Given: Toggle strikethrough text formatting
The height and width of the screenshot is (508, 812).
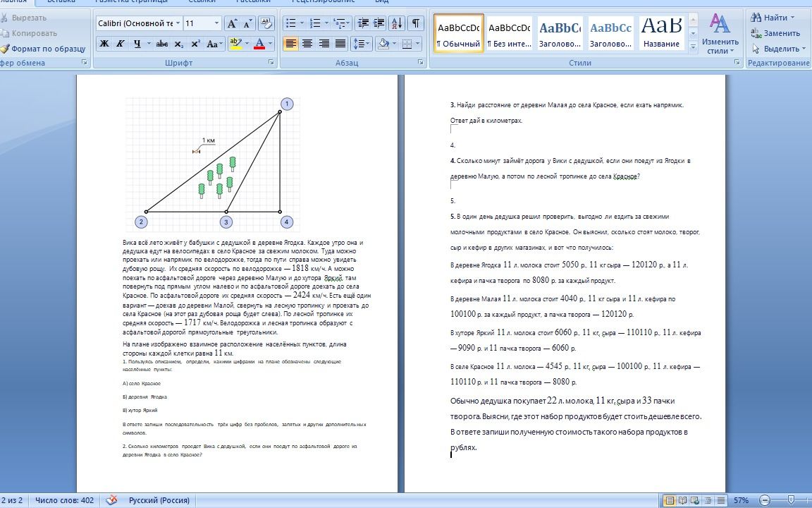Looking at the screenshot, I should [162, 44].
